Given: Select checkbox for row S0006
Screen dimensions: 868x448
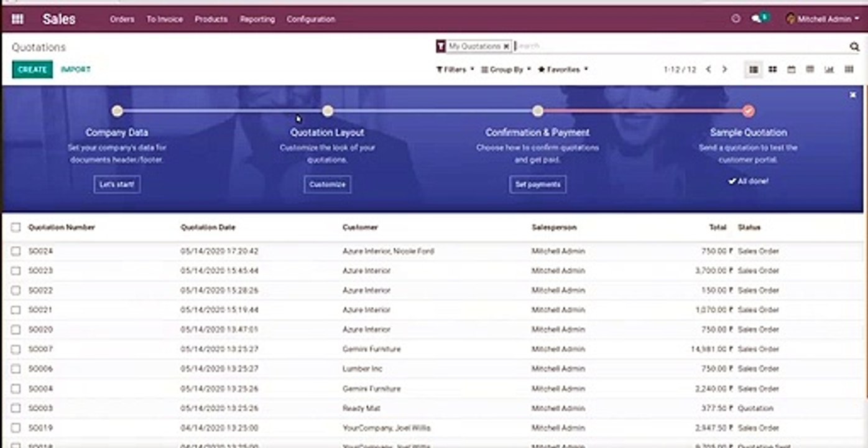Looking at the screenshot, I should (16, 369).
